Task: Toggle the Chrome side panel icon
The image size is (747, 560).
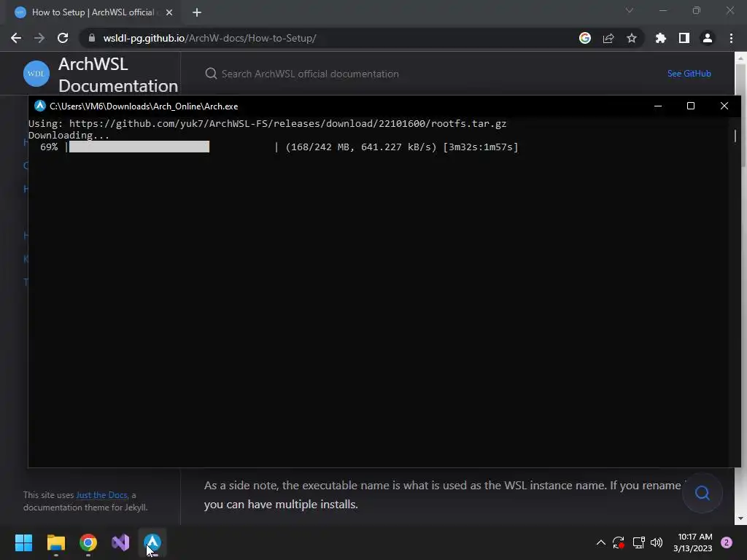Action: 684,38
